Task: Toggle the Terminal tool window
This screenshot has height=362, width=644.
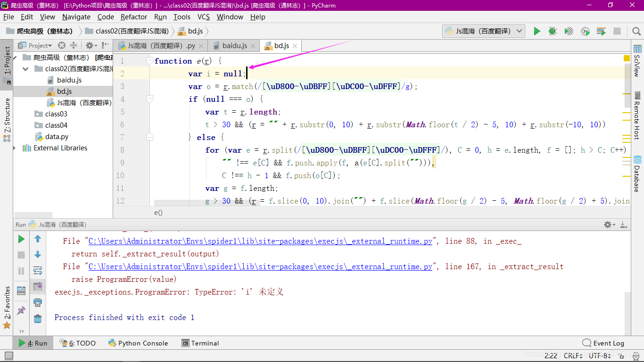Action: pos(200,343)
